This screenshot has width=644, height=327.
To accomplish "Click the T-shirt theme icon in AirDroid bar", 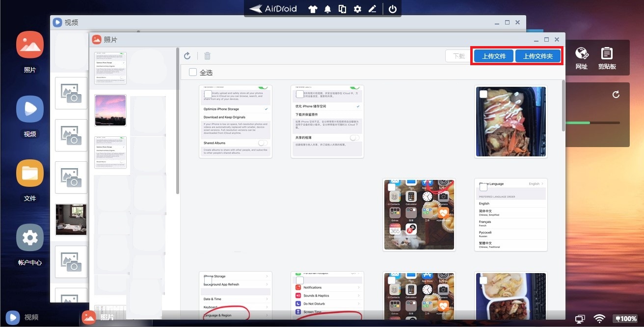I will pos(312,9).
